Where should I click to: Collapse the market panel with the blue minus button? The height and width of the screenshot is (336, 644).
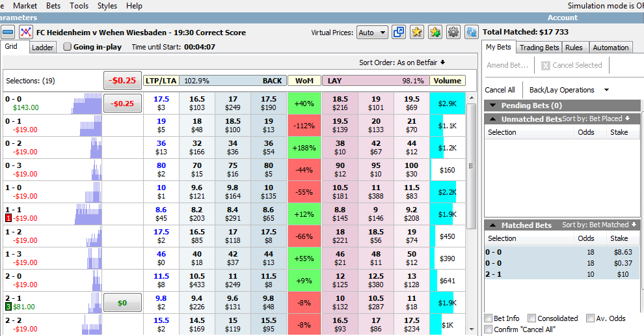tap(8, 32)
